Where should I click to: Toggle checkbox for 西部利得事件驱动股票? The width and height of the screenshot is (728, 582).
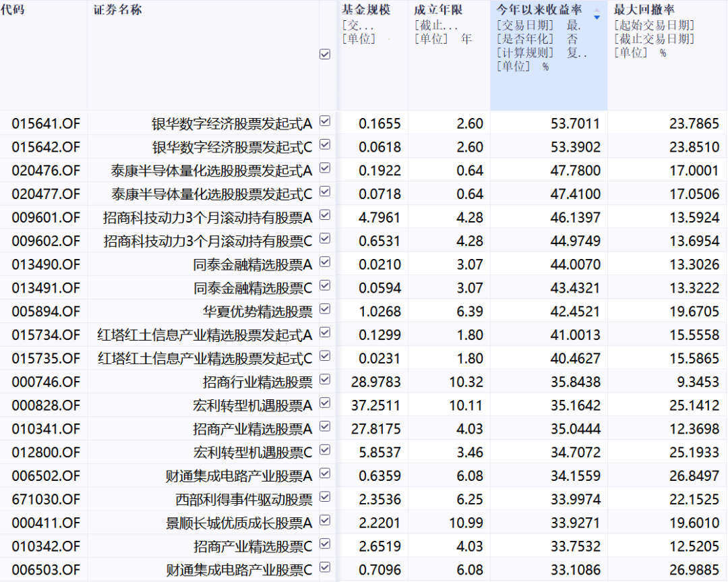pos(325,497)
